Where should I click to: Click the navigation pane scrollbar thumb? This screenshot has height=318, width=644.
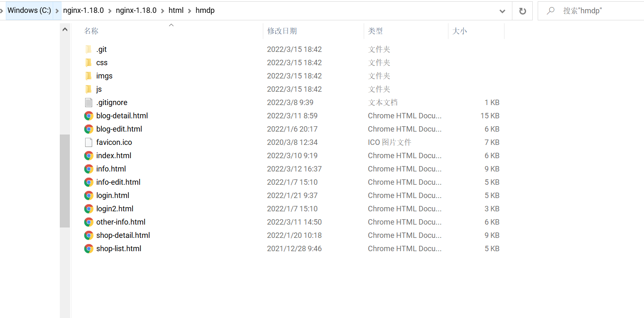tap(65, 181)
